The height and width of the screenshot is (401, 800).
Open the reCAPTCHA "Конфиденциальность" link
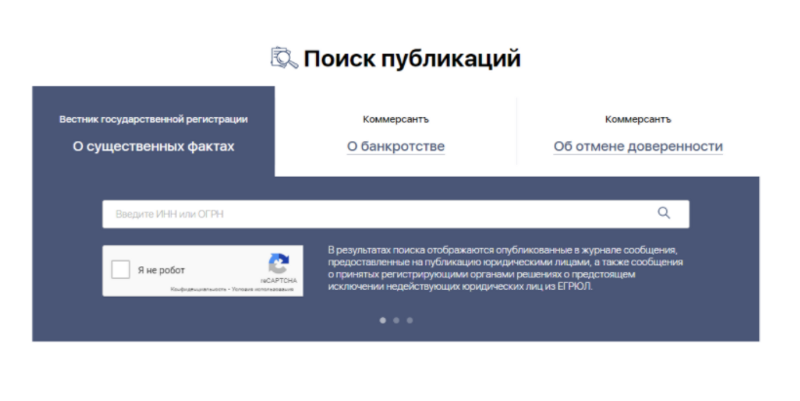[x=198, y=289]
